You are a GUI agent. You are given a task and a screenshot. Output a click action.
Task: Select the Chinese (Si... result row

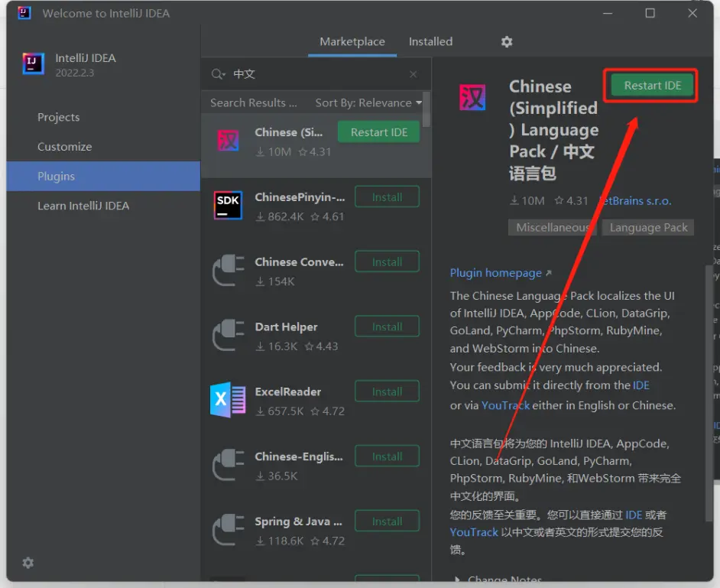pyautogui.click(x=316, y=145)
